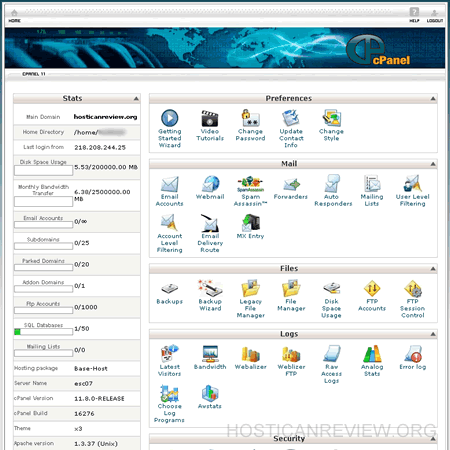Click the cPanel logo banner
This screenshot has height=450, width=450.
pyautogui.click(x=379, y=50)
